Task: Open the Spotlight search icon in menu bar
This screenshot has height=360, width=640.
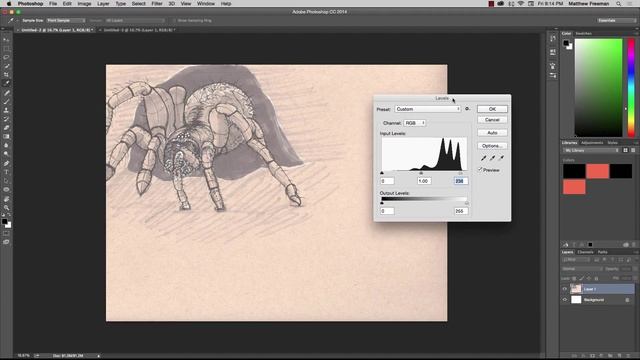Action: [x=619, y=4]
